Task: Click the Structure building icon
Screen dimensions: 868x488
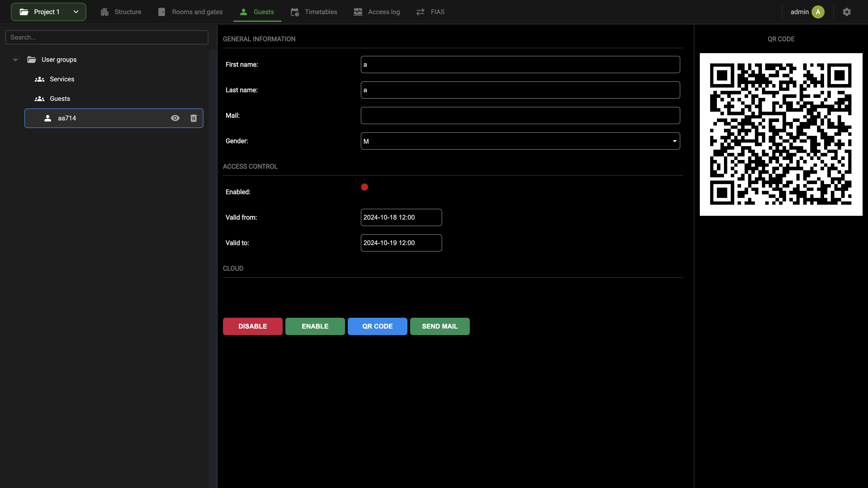Action: (104, 12)
